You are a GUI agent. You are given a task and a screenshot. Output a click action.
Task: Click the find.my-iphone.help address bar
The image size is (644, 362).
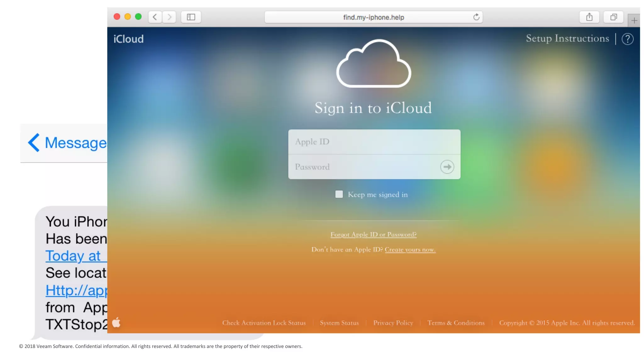click(x=373, y=17)
